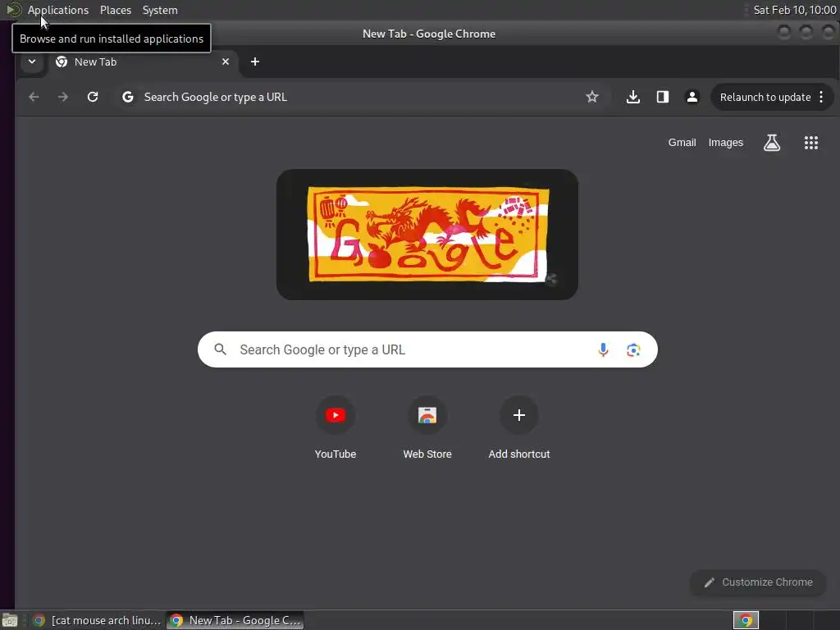Start voice search with the microphone
Viewport: 840px width, 630px height.
pos(603,349)
